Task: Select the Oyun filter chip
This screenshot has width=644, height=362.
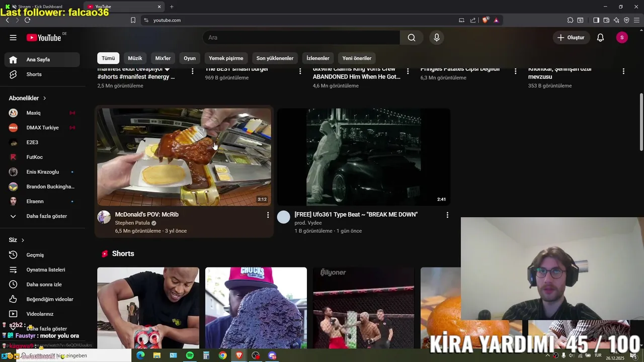Action: coord(190,58)
